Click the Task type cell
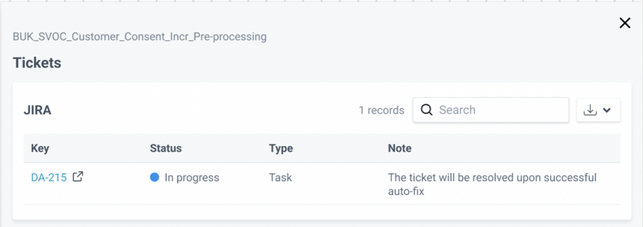 pyautogui.click(x=280, y=178)
